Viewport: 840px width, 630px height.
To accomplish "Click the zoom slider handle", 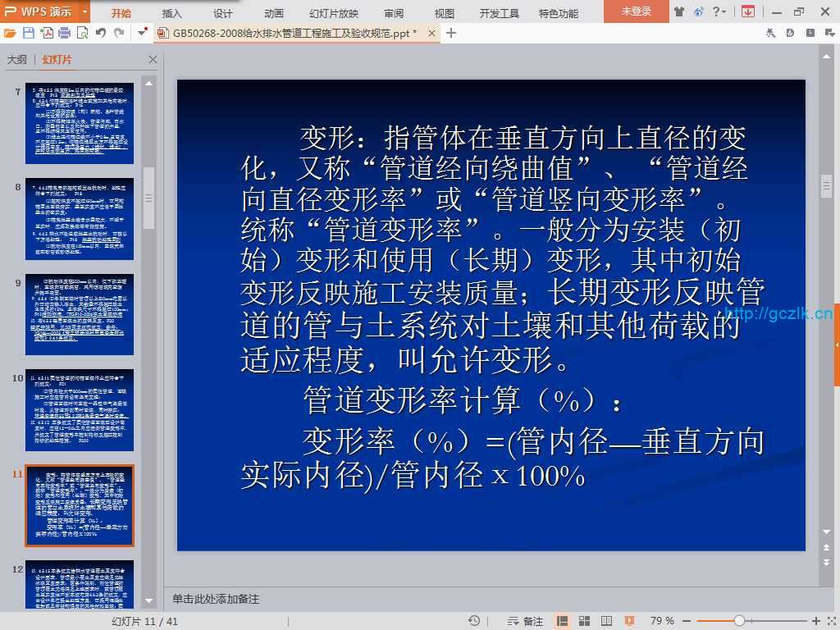I will click(x=739, y=621).
